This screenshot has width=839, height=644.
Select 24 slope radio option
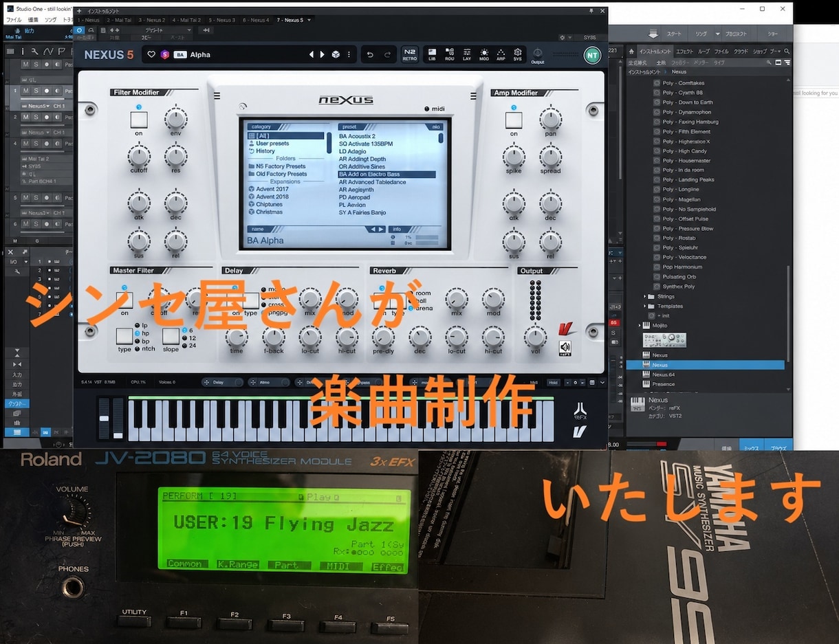(x=184, y=346)
